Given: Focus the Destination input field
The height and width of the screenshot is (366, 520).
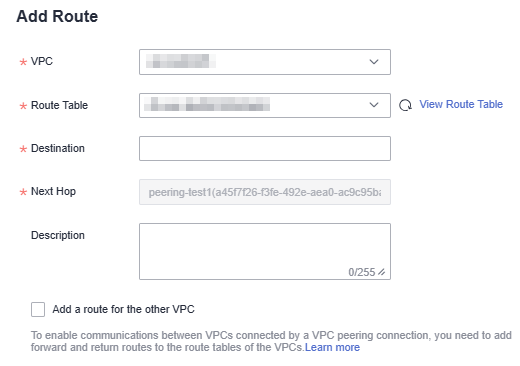Looking at the screenshot, I should [x=265, y=148].
